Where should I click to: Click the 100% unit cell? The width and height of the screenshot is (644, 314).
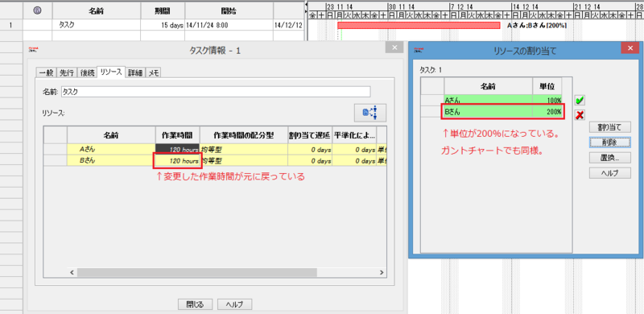tap(547, 100)
